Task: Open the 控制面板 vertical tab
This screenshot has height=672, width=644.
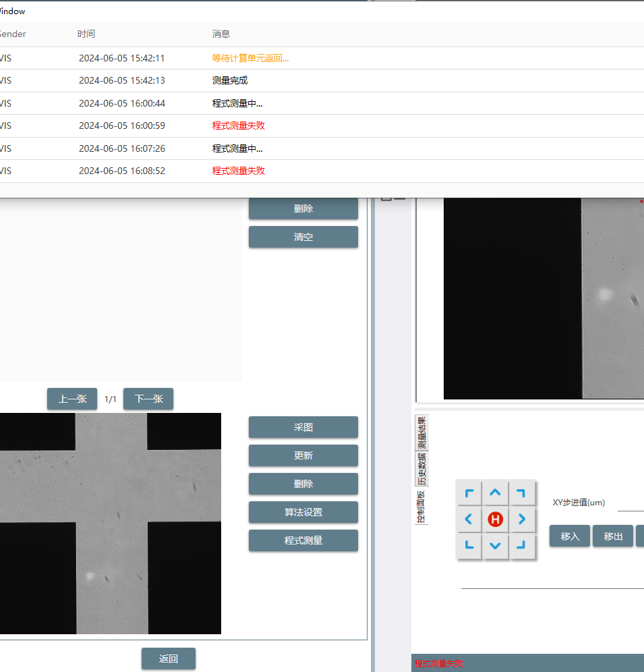Action: 422,507
